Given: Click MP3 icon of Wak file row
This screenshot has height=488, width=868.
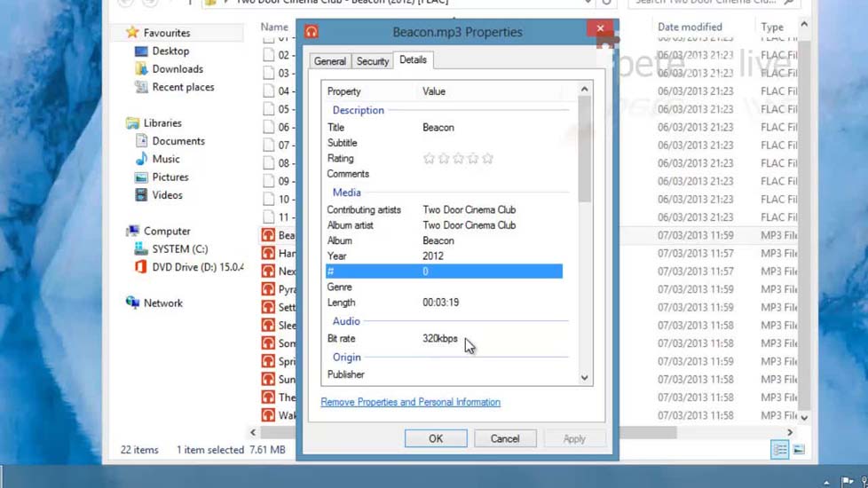Looking at the screenshot, I should (268, 415).
